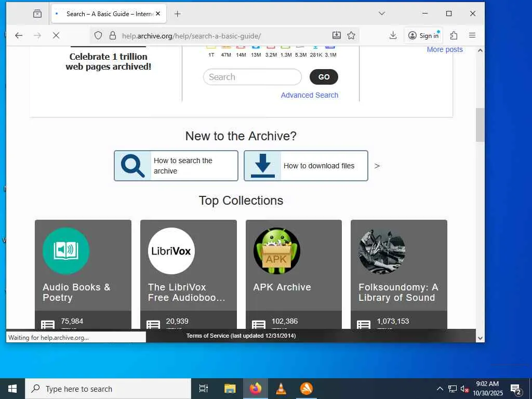Click Celebrate 1 trillion web pages archived

coord(108,61)
